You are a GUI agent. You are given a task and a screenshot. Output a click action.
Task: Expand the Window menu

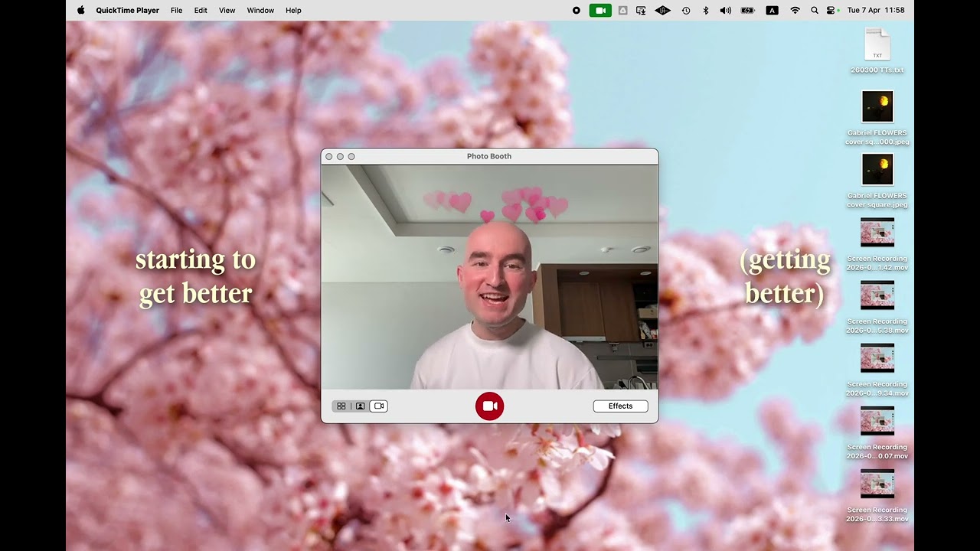point(260,11)
